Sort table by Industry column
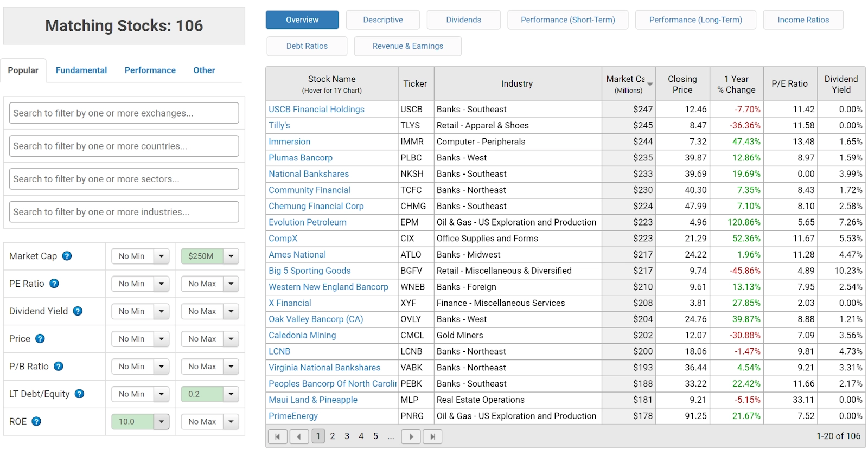The height and width of the screenshot is (450, 868). [517, 84]
